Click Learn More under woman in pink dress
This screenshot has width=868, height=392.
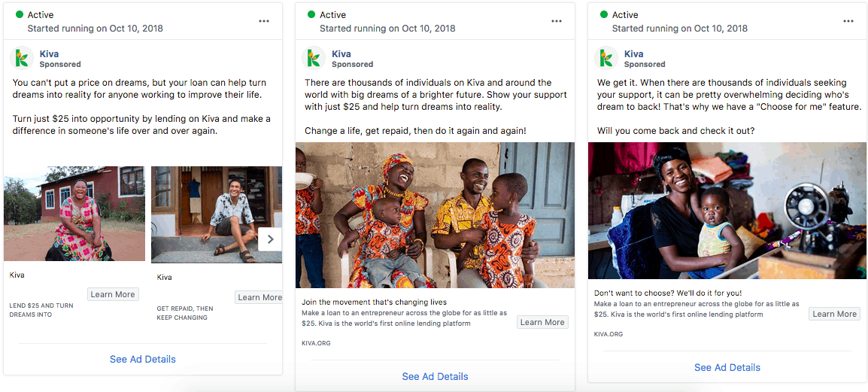113,294
